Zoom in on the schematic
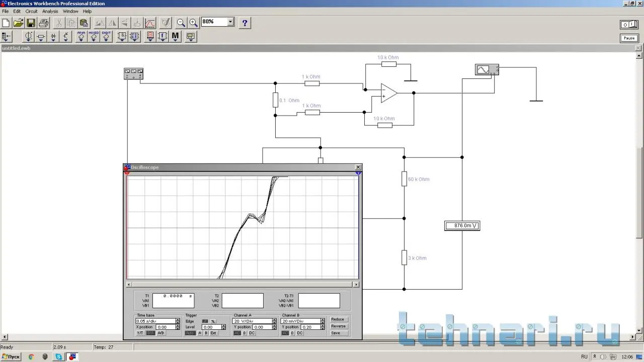The image size is (644, 362). click(194, 23)
